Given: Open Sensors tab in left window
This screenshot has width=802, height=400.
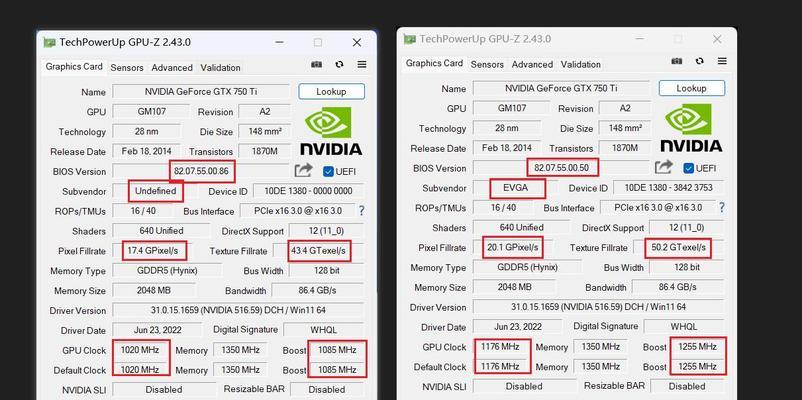Looking at the screenshot, I should (x=127, y=68).
